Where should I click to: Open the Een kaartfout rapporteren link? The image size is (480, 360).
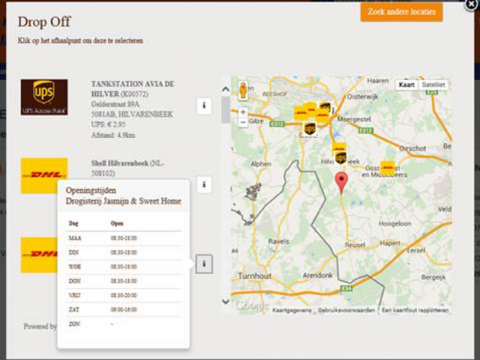(415, 310)
